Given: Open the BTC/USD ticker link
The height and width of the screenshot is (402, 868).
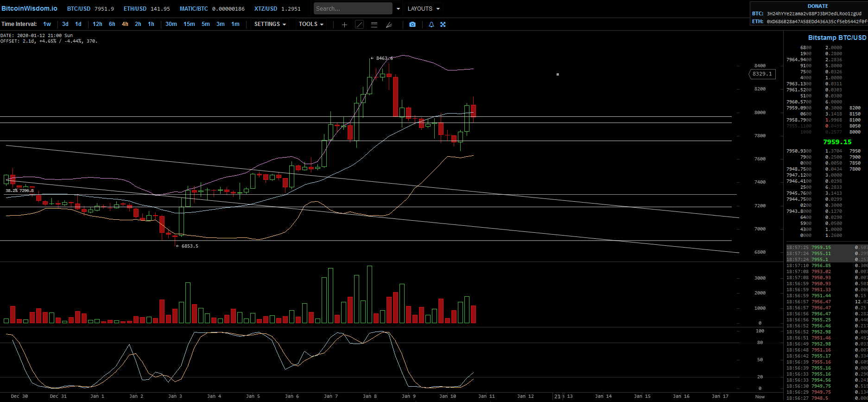Looking at the screenshot, I should coord(90,9).
